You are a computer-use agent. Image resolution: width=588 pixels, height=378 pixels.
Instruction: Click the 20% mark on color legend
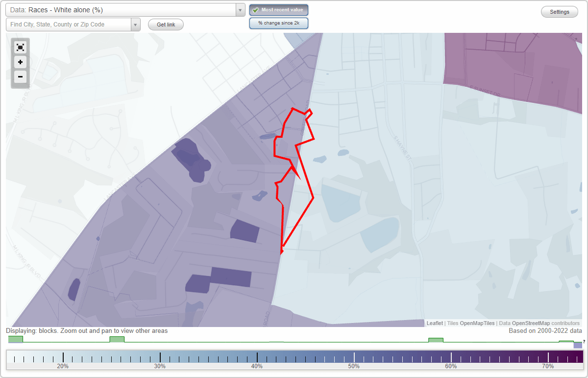(x=63, y=366)
